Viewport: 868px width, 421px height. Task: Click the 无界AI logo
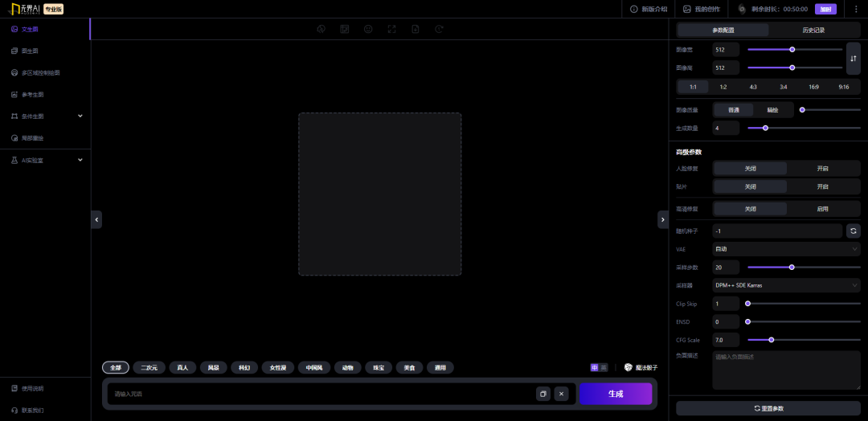click(26, 9)
